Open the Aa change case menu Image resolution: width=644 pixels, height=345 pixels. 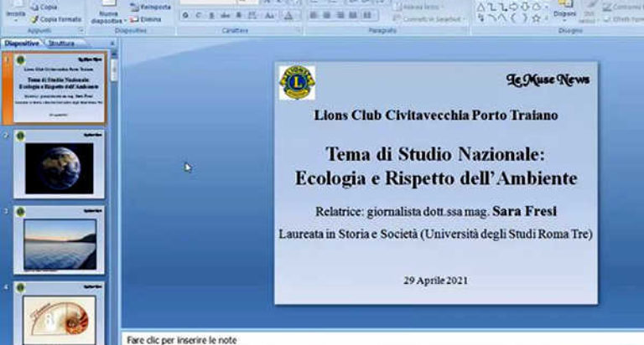(x=270, y=16)
